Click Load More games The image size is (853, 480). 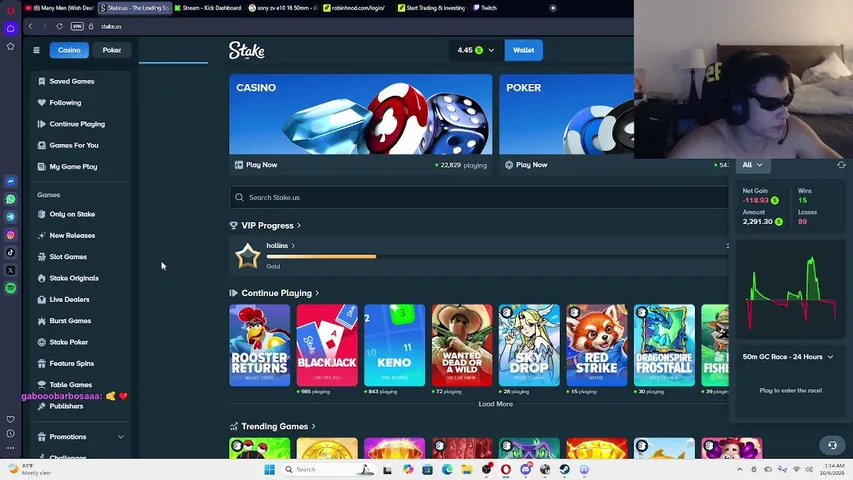(x=496, y=404)
